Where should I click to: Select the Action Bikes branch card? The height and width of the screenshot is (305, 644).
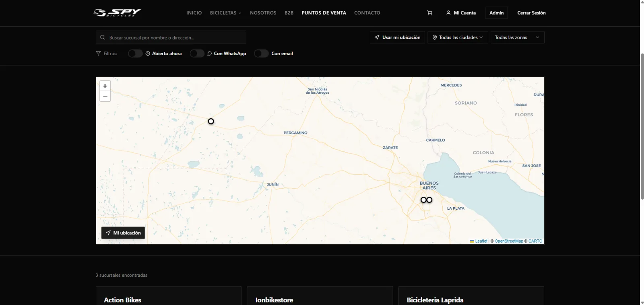point(169,296)
